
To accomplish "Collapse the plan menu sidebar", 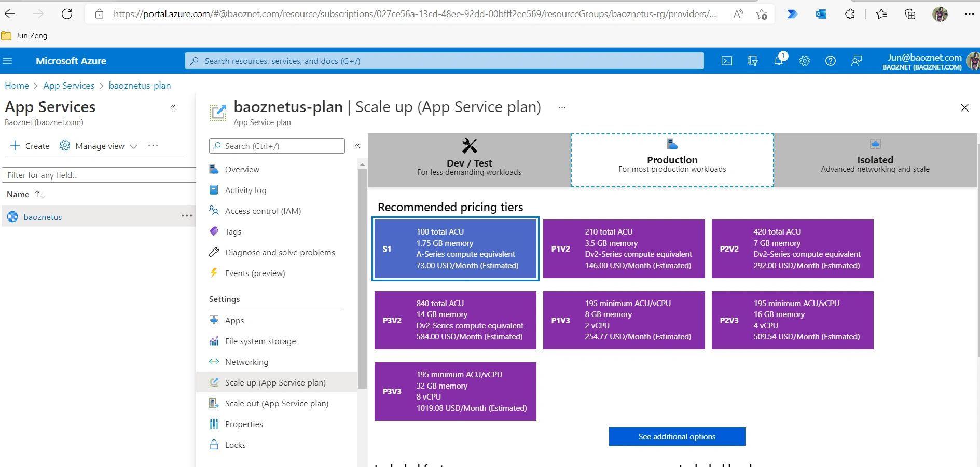I will [x=357, y=146].
